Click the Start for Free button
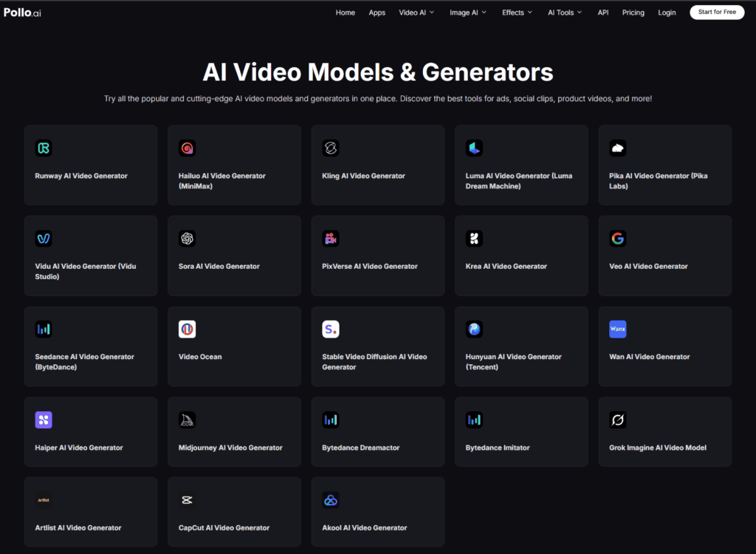756x554 pixels. 717,12
